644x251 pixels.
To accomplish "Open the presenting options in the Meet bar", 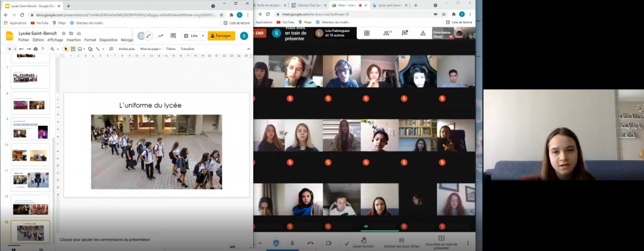I will tap(442, 243).
